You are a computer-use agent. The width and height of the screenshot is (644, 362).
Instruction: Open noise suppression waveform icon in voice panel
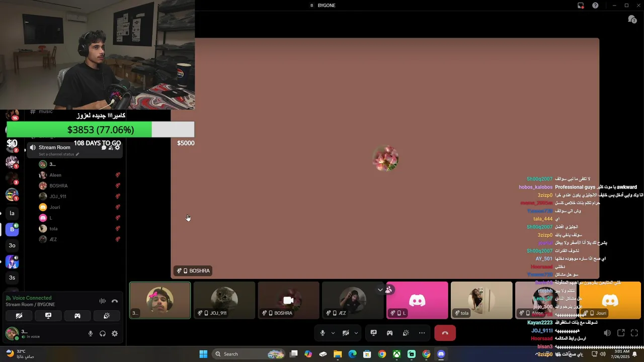click(x=103, y=301)
